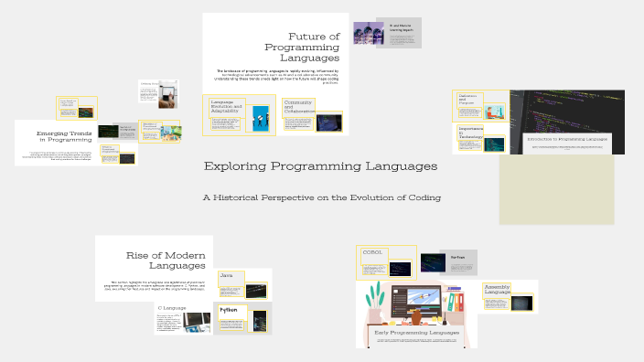Open the Importance in Technology subtopic
The image size is (644, 362).
pyautogui.click(x=481, y=138)
